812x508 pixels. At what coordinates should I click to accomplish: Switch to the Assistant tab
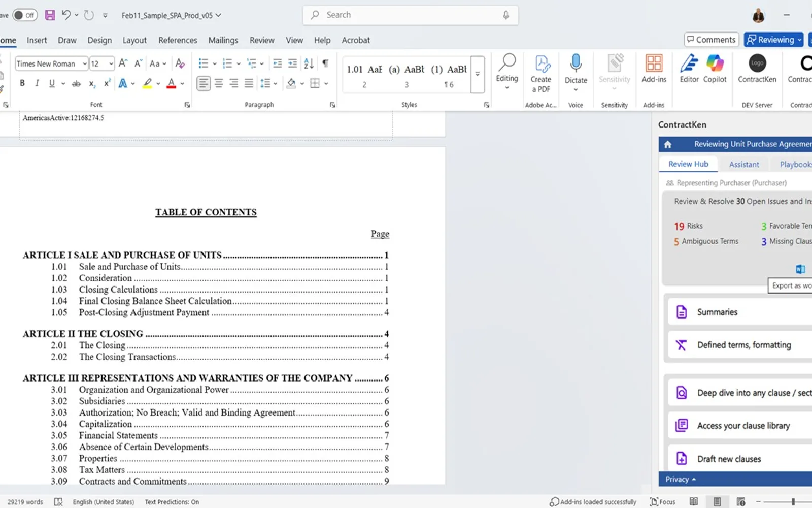tap(744, 164)
